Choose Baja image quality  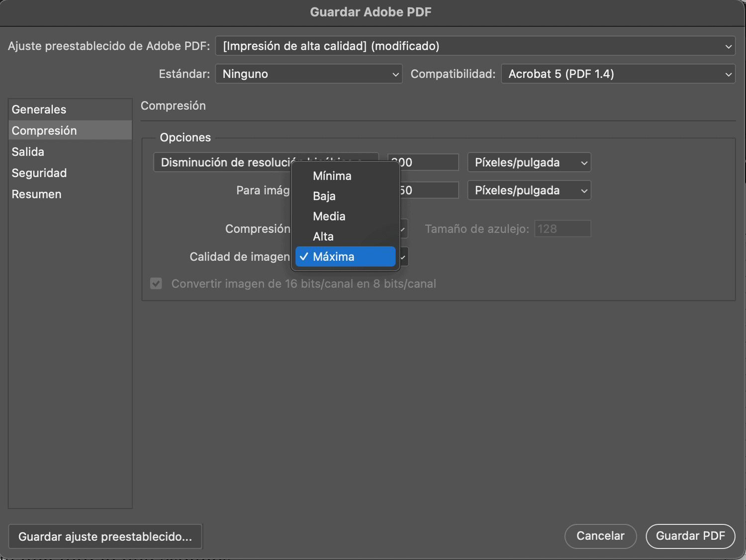pyautogui.click(x=345, y=196)
